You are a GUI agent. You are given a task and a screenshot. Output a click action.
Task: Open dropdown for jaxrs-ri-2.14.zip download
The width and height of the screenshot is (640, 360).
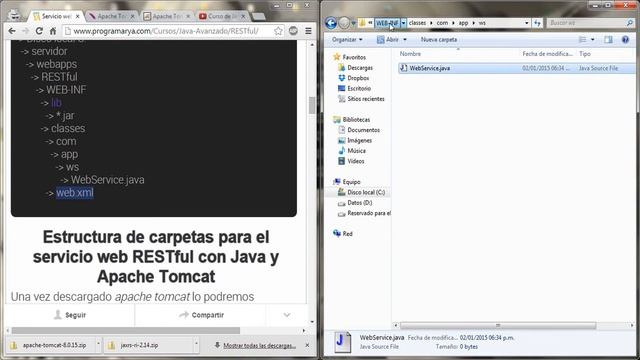(196, 345)
